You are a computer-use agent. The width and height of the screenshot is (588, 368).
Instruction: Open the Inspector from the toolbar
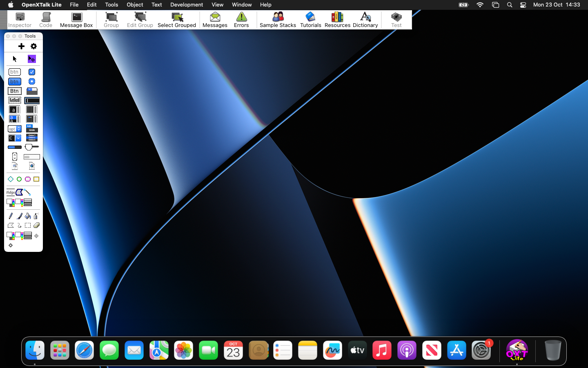coord(20,20)
